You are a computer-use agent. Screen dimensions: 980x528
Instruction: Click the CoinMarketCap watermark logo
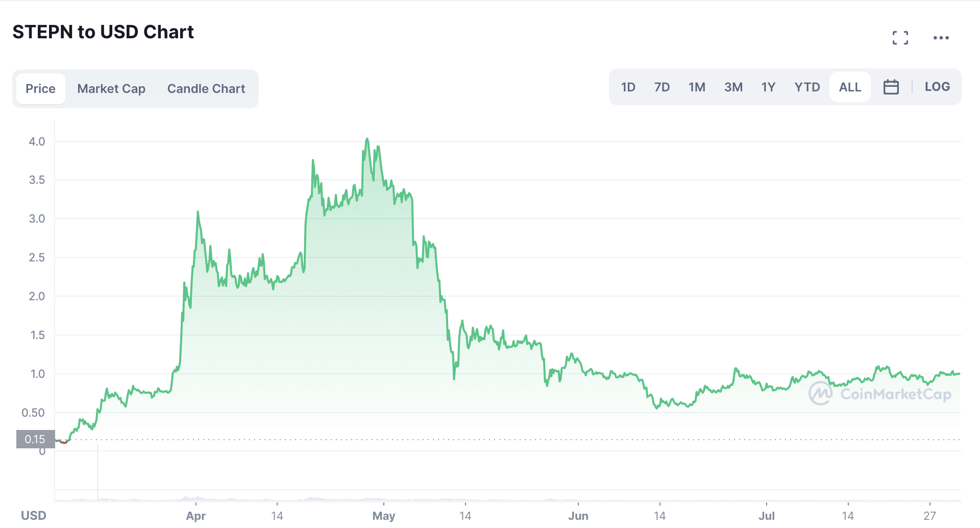[x=880, y=394]
